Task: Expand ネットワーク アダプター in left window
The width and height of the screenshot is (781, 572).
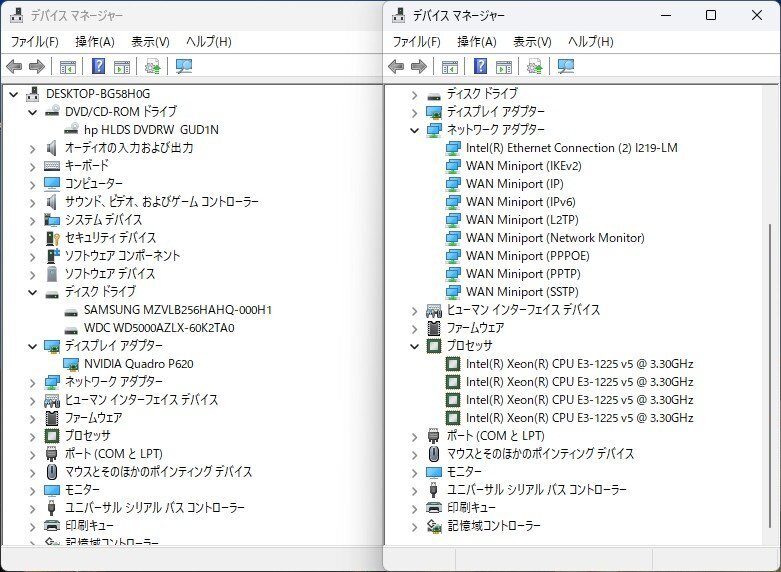Action: (32, 383)
